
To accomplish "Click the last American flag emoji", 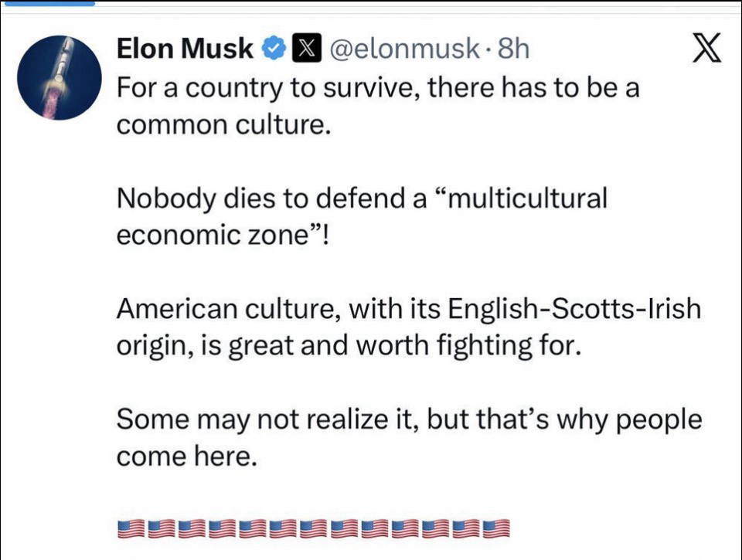I will click(x=496, y=528).
